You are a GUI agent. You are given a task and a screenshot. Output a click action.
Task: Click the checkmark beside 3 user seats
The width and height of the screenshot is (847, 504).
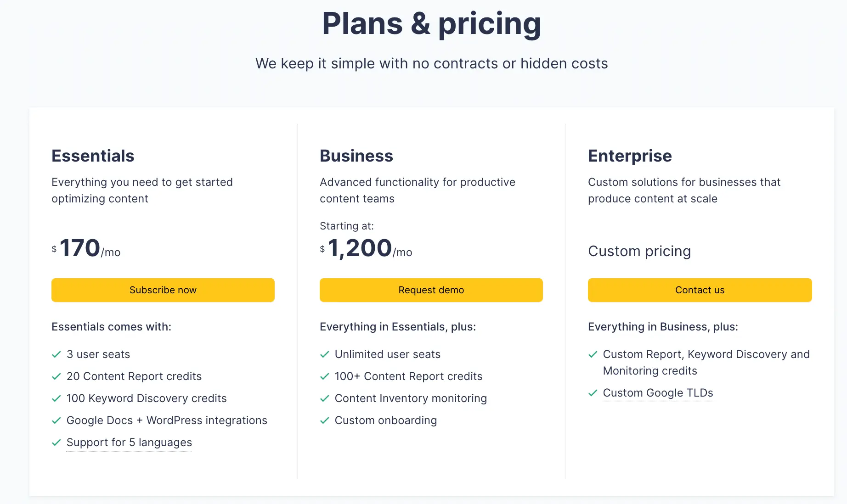click(56, 354)
